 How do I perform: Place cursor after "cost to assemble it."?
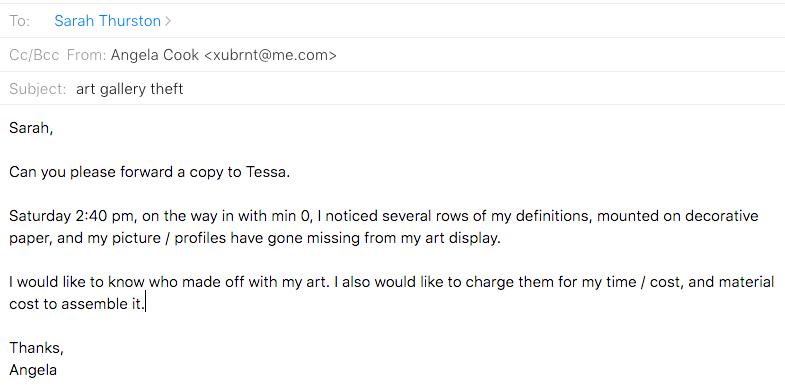pyautogui.click(x=145, y=304)
